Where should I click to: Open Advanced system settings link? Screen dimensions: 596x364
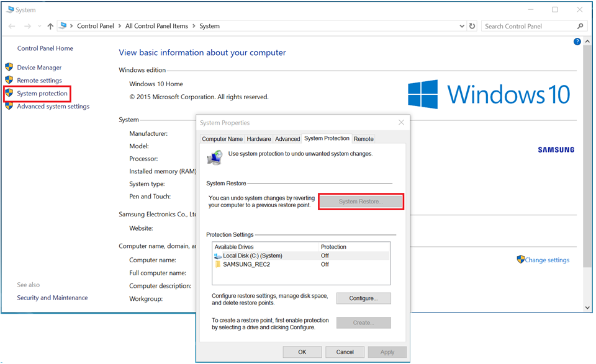tap(53, 106)
